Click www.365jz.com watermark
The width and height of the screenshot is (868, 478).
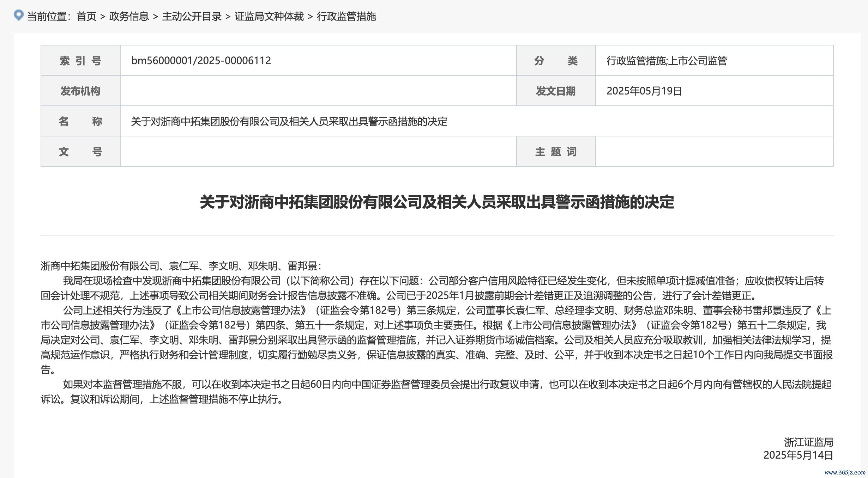845,472
